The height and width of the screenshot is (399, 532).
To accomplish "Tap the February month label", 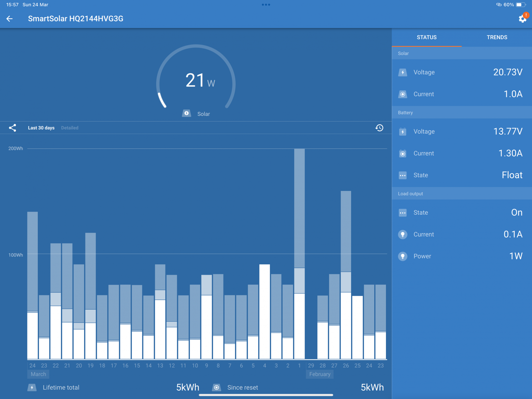I will point(320,374).
